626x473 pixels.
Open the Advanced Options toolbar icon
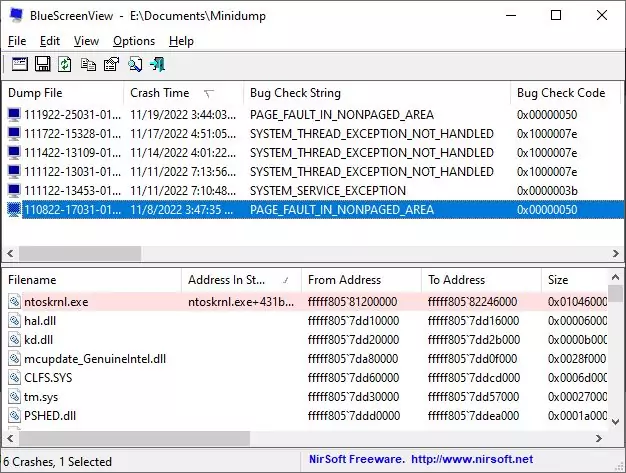click(x=20, y=64)
